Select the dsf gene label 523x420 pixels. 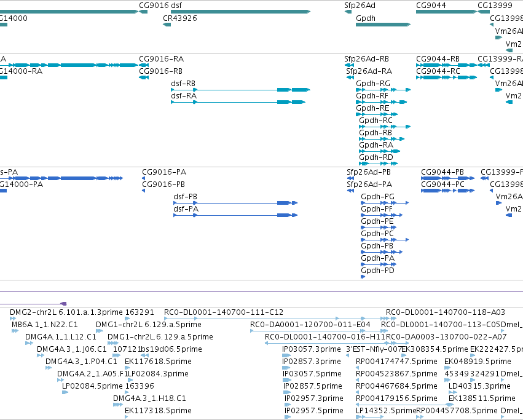coord(176,6)
